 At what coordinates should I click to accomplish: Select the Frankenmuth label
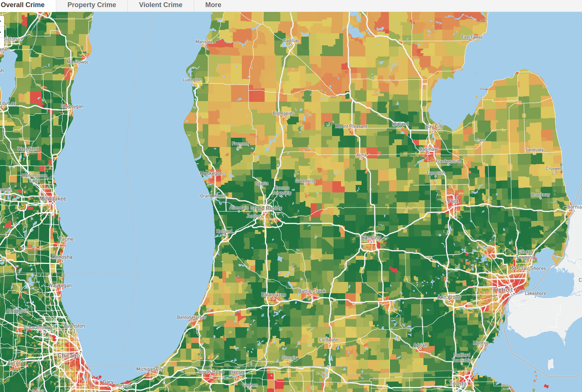(449, 161)
